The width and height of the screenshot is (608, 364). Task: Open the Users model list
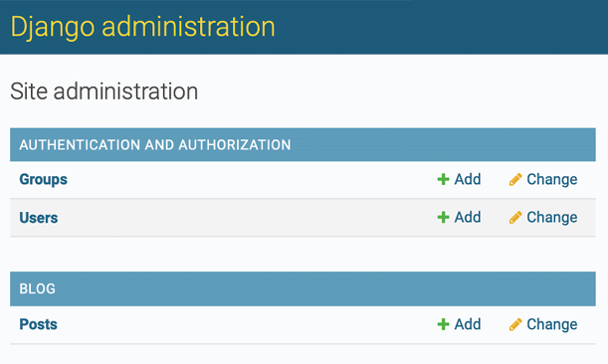pyautogui.click(x=39, y=218)
